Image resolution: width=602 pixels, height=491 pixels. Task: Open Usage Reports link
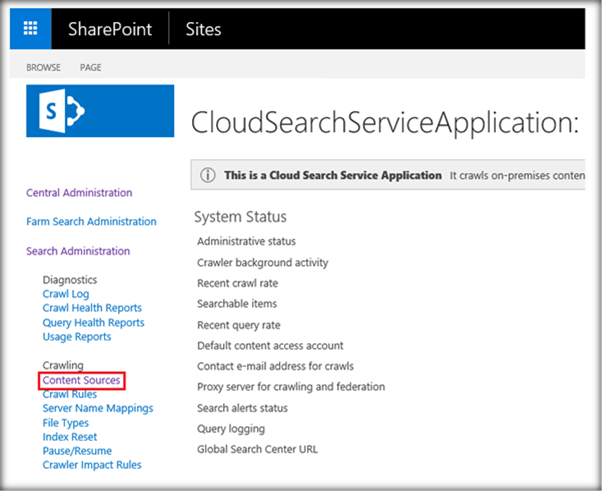tap(77, 337)
